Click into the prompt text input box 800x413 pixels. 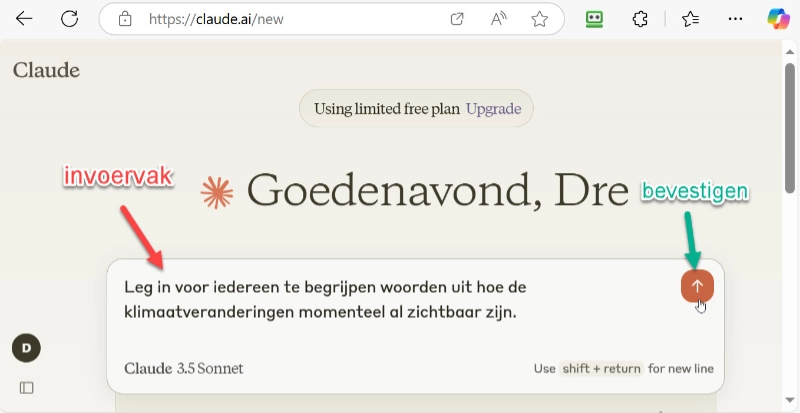click(x=390, y=300)
